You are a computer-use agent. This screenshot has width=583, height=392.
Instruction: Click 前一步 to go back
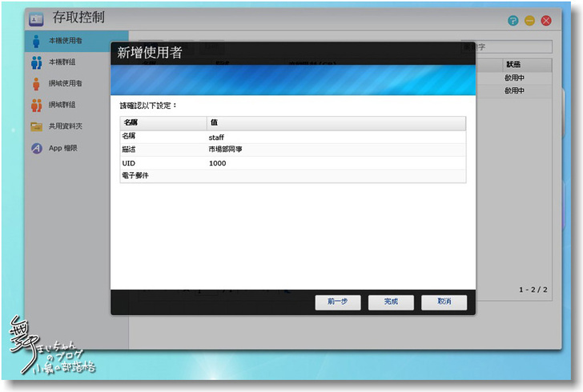338,302
